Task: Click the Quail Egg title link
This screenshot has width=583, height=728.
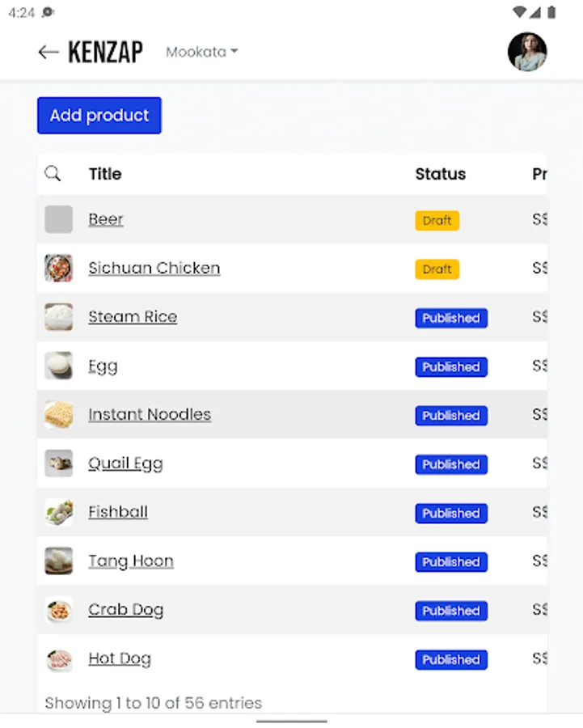Action: pyautogui.click(x=125, y=463)
